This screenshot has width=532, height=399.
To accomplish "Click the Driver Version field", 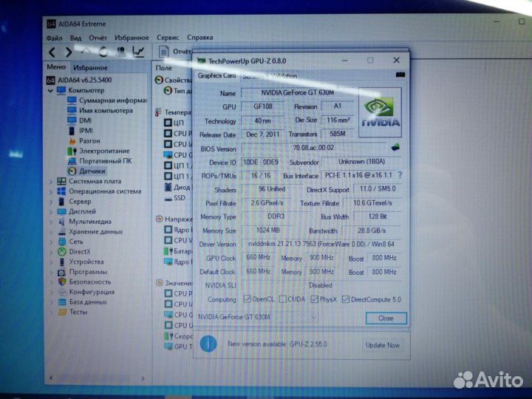I will [321, 245].
